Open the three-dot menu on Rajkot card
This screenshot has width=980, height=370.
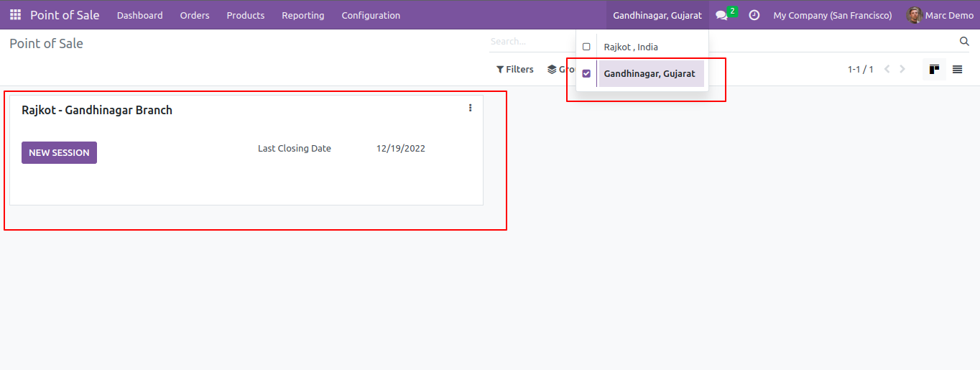471,108
